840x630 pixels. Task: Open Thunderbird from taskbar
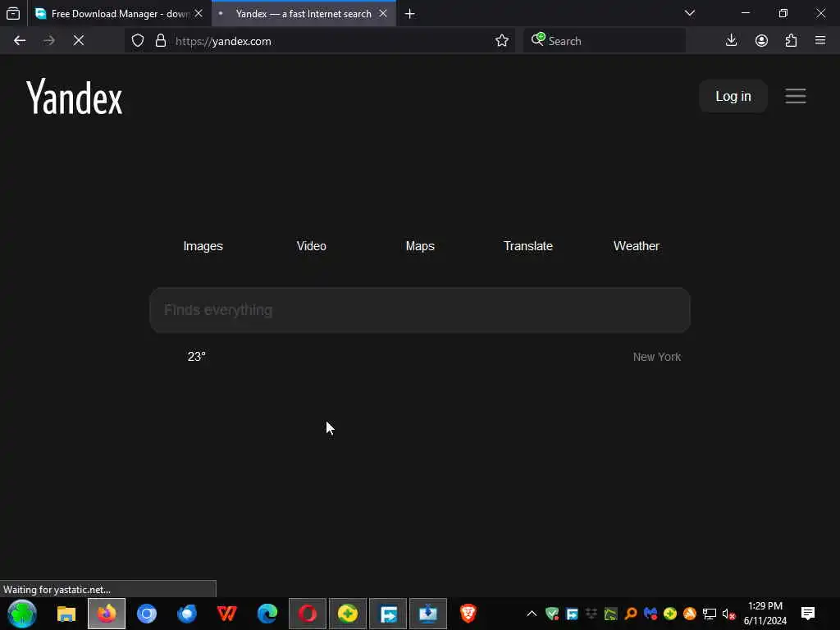tap(187, 614)
